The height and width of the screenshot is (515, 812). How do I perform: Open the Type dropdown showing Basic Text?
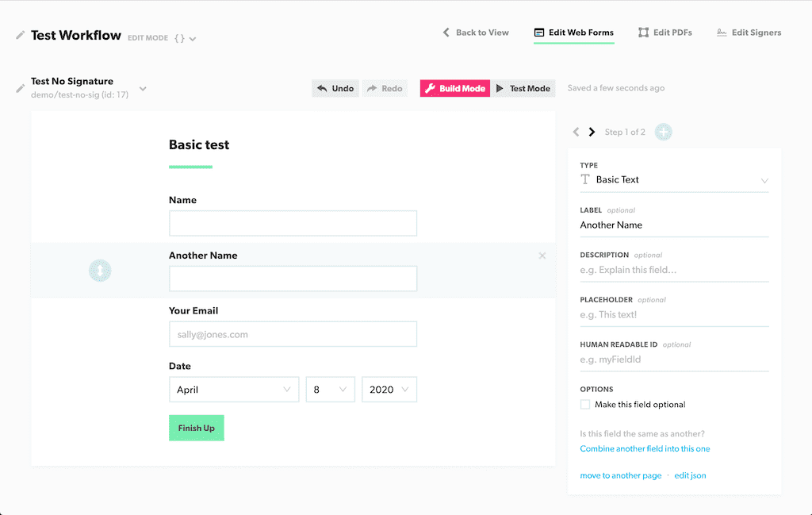[674, 180]
